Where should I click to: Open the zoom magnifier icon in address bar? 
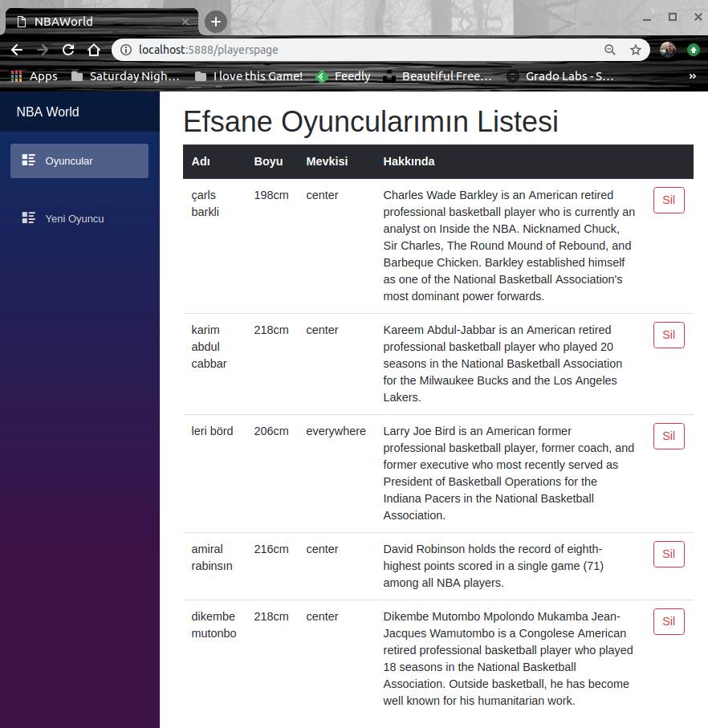click(x=610, y=50)
